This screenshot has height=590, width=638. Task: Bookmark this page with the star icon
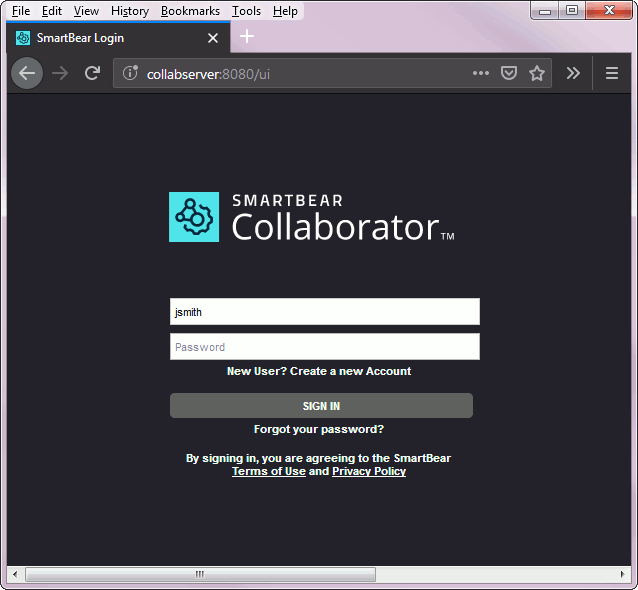pyautogui.click(x=537, y=73)
